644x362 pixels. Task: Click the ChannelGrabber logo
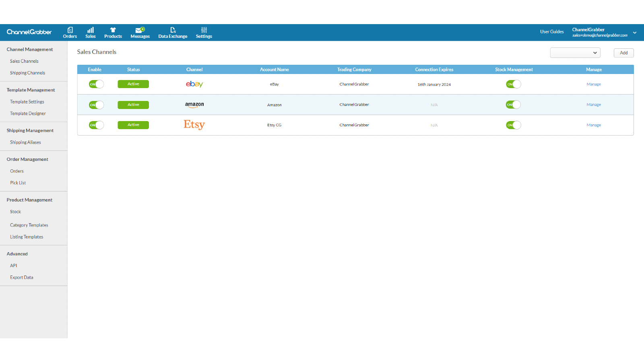coord(29,32)
